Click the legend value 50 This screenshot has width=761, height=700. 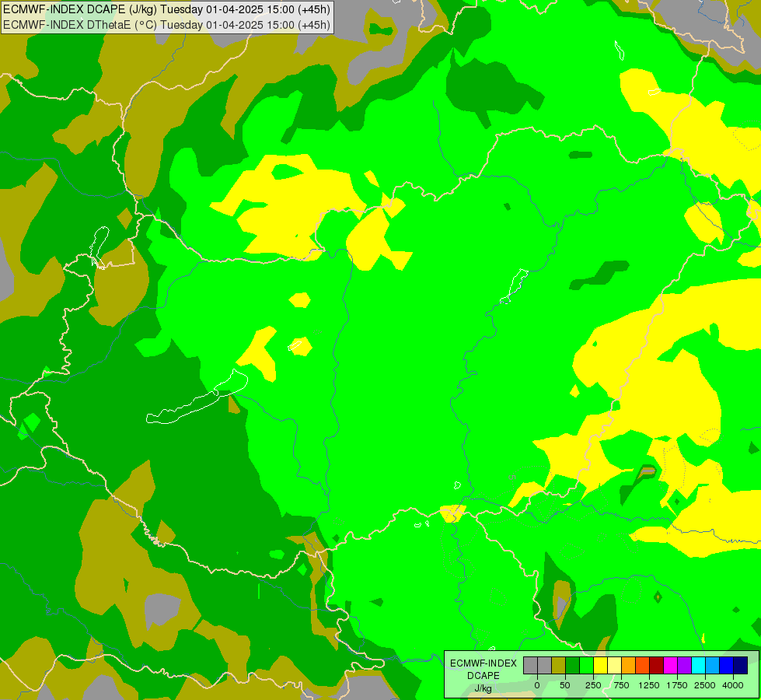(x=565, y=685)
